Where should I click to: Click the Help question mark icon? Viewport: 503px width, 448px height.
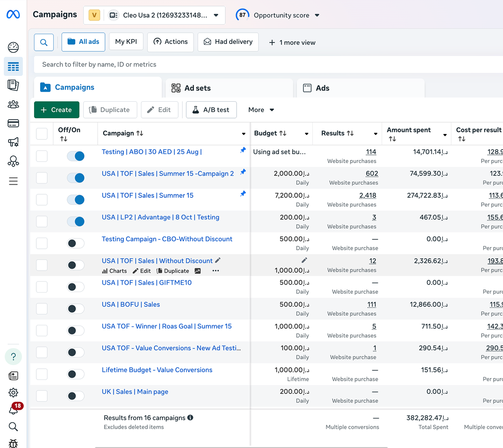point(13,357)
